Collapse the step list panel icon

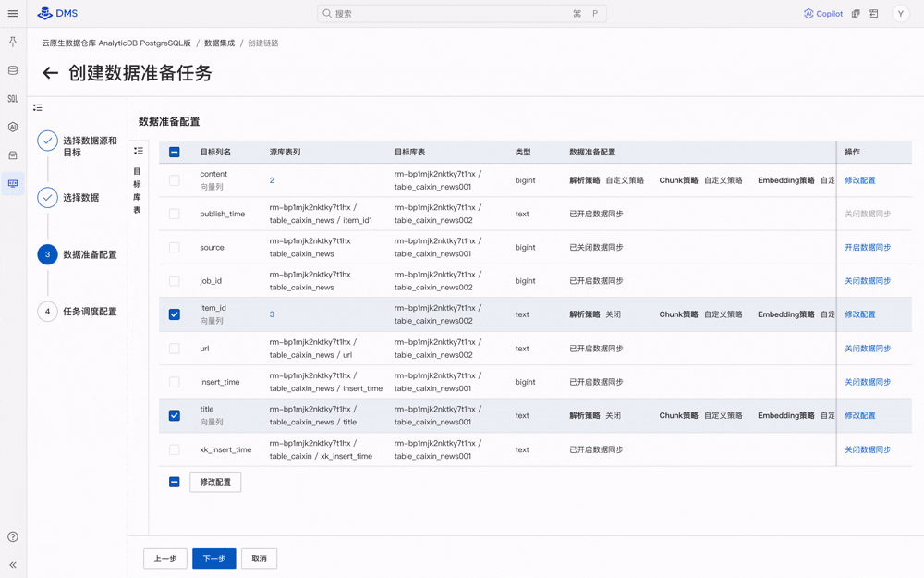(x=38, y=108)
